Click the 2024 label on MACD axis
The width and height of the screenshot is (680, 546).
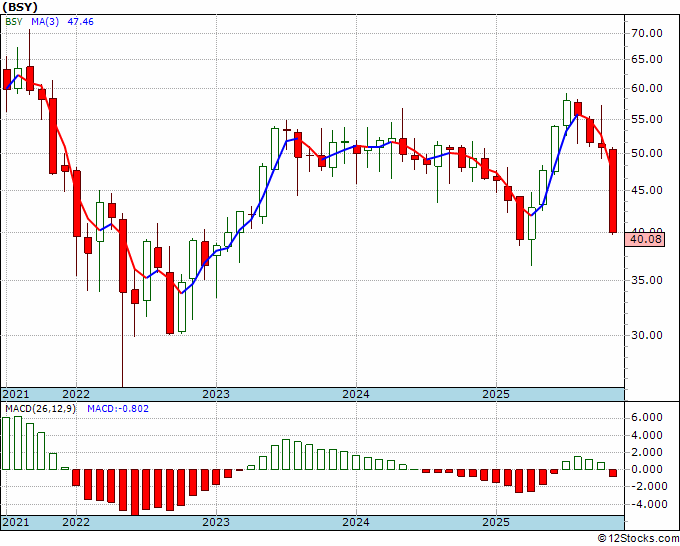(x=356, y=522)
